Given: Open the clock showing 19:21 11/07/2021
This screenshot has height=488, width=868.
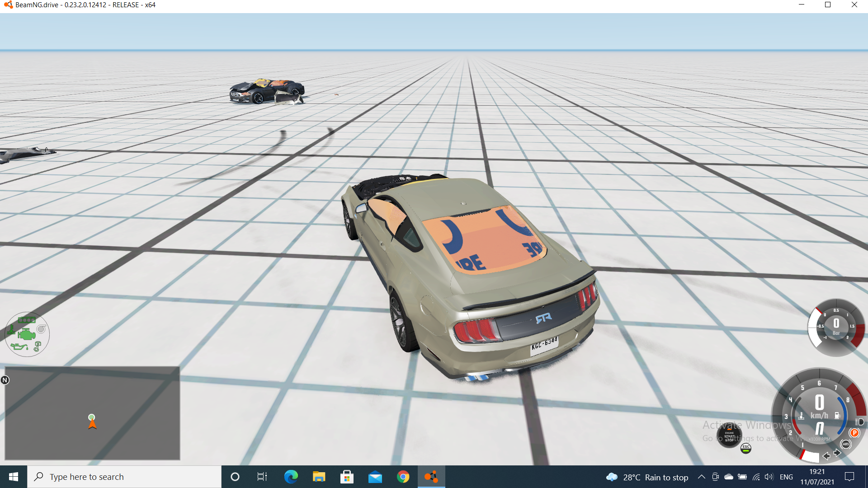Looking at the screenshot, I should point(817,477).
